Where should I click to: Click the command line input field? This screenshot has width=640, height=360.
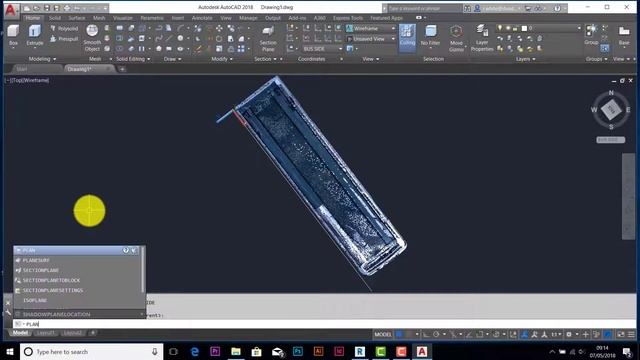click(324, 324)
